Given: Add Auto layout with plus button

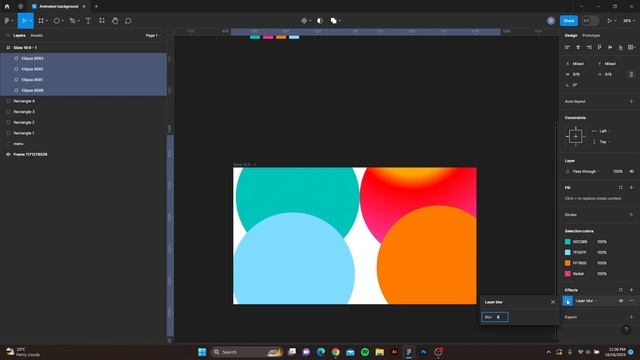Looking at the screenshot, I should (631, 102).
